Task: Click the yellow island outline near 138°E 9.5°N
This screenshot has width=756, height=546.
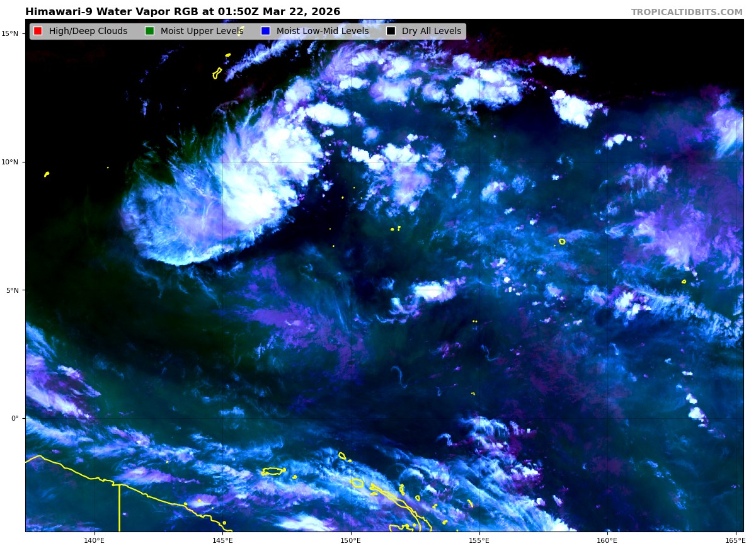Action: [47, 174]
